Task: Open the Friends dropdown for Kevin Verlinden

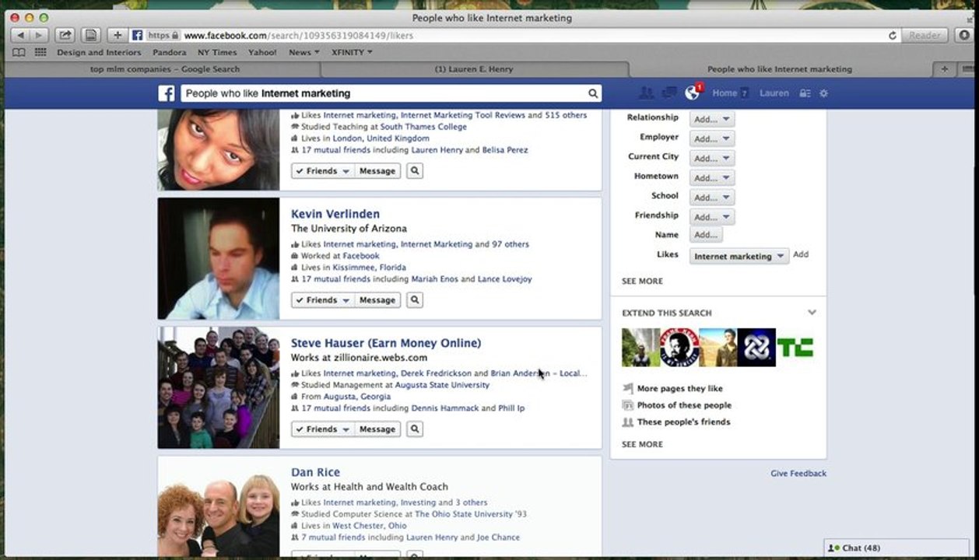Action: pos(323,300)
